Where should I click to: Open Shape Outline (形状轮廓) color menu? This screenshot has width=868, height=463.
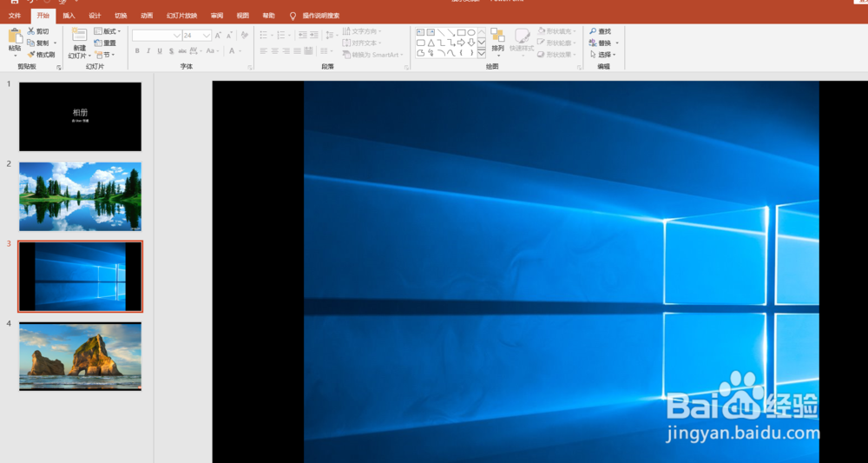click(x=557, y=43)
